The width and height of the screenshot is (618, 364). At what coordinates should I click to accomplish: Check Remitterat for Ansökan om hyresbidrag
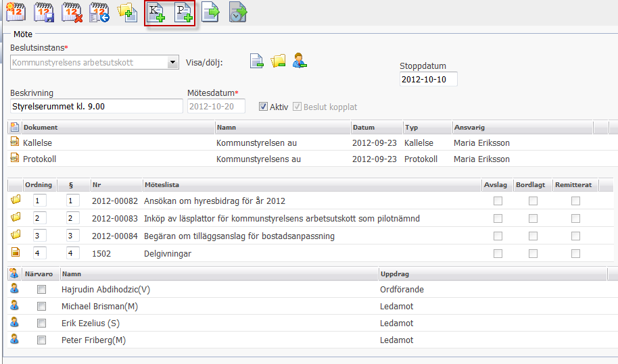pos(575,201)
